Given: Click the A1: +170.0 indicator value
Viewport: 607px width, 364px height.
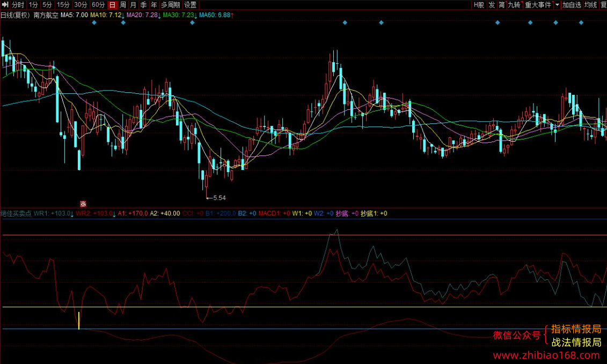Looking at the screenshot, I should [133, 213].
